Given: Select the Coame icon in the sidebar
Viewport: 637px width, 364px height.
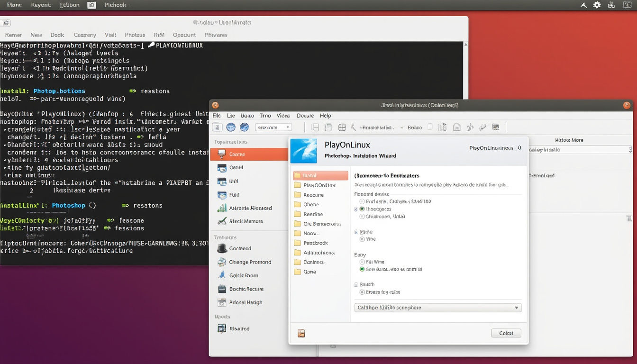Looking at the screenshot, I should [222, 154].
